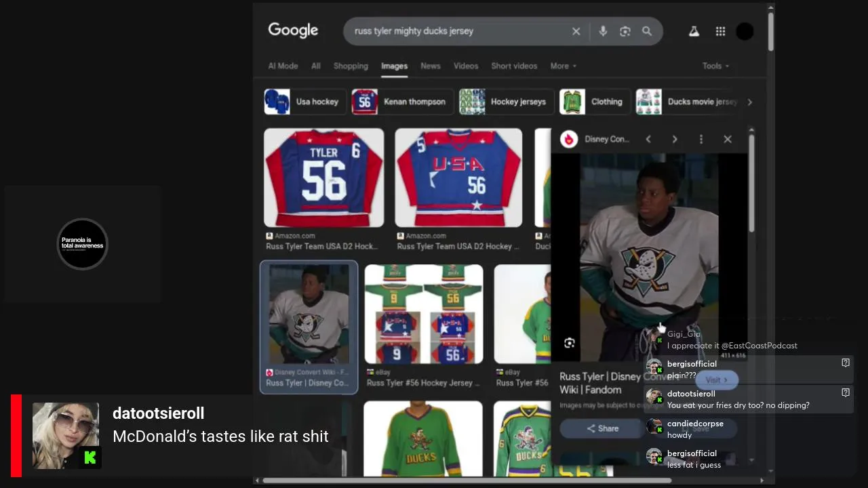
Task: Click the page vertical scrollbar
Action: click(771, 30)
